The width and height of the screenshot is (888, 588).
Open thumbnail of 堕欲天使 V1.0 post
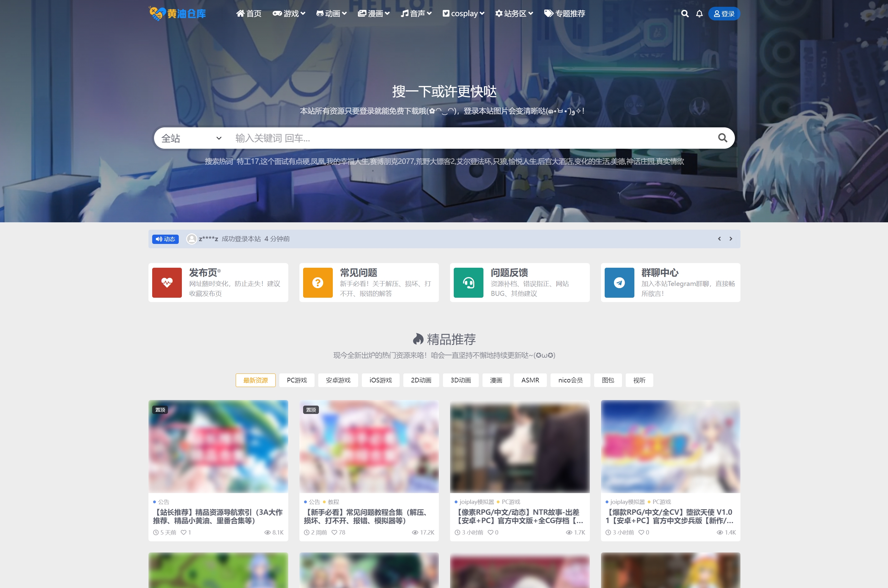click(x=671, y=446)
